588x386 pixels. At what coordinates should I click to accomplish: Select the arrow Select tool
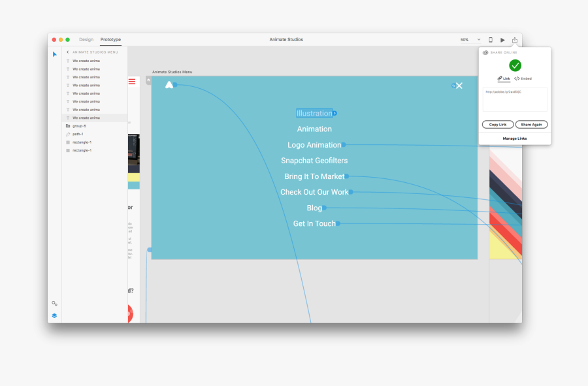click(x=55, y=54)
